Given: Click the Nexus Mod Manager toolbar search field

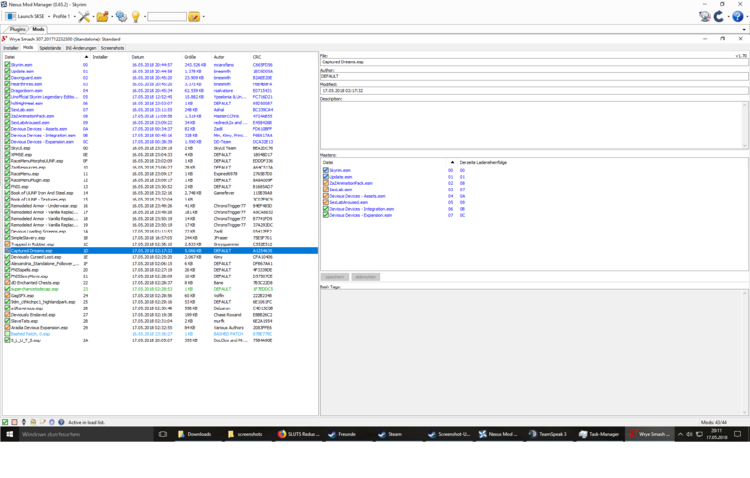Looking at the screenshot, I should point(166,17).
